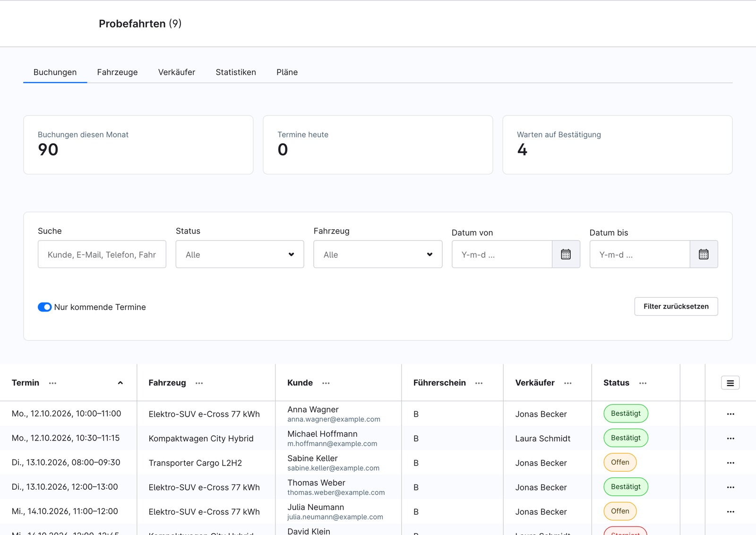Open table column settings hamburger menu
The height and width of the screenshot is (535, 756).
point(730,383)
